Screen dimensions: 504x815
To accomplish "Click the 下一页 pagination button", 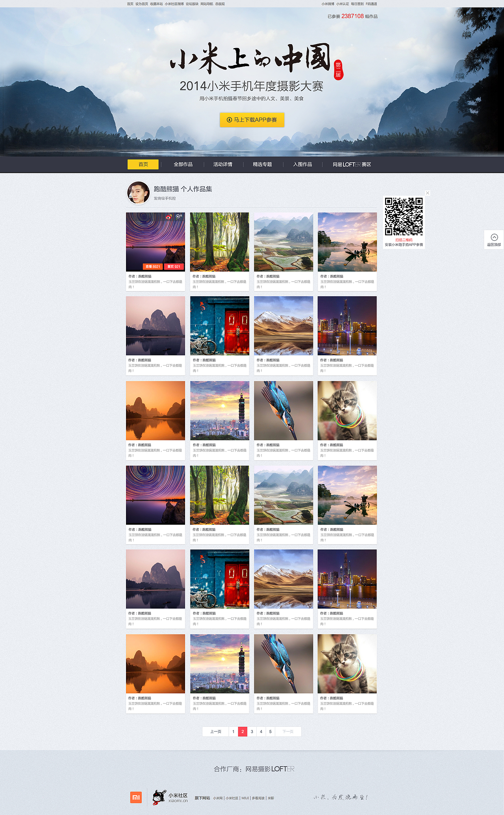I will (x=288, y=731).
